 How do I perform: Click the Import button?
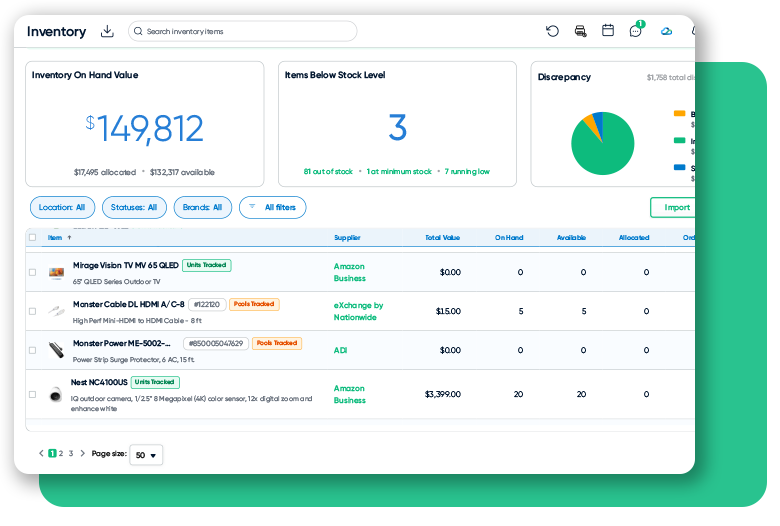pyautogui.click(x=673, y=208)
